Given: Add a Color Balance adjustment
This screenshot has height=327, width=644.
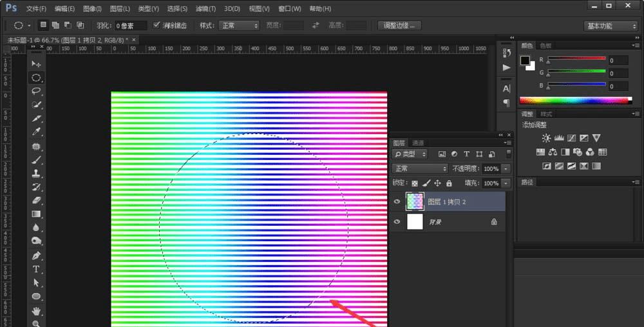Looking at the screenshot, I should click(553, 152).
